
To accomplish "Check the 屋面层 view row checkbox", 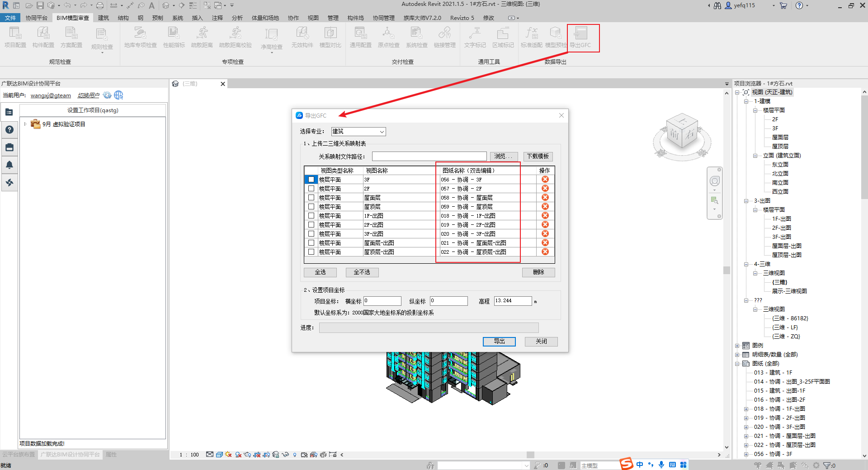I will (311, 198).
